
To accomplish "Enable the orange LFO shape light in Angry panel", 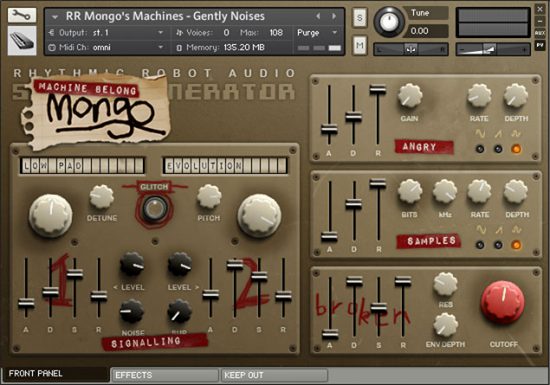I will point(516,149).
